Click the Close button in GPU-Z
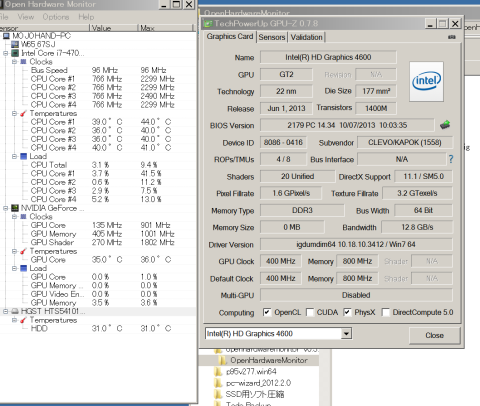The height and width of the screenshot is (406, 480). [x=434, y=335]
